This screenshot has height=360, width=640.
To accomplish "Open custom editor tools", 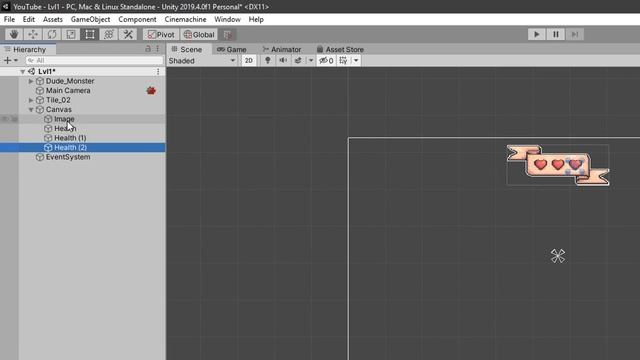I will pyautogui.click(x=128, y=34).
